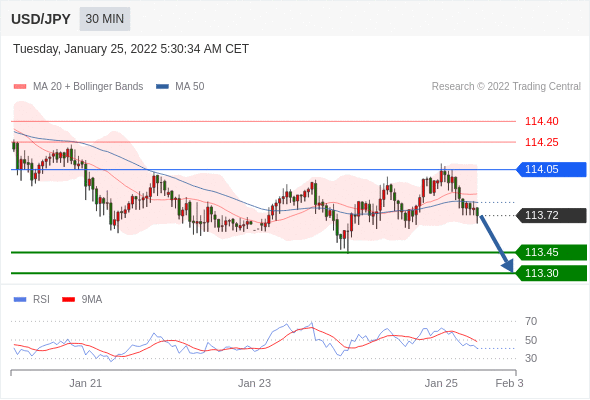590x400 pixels.
Task: Select the 114.25 resistance label
Action: [x=541, y=142]
